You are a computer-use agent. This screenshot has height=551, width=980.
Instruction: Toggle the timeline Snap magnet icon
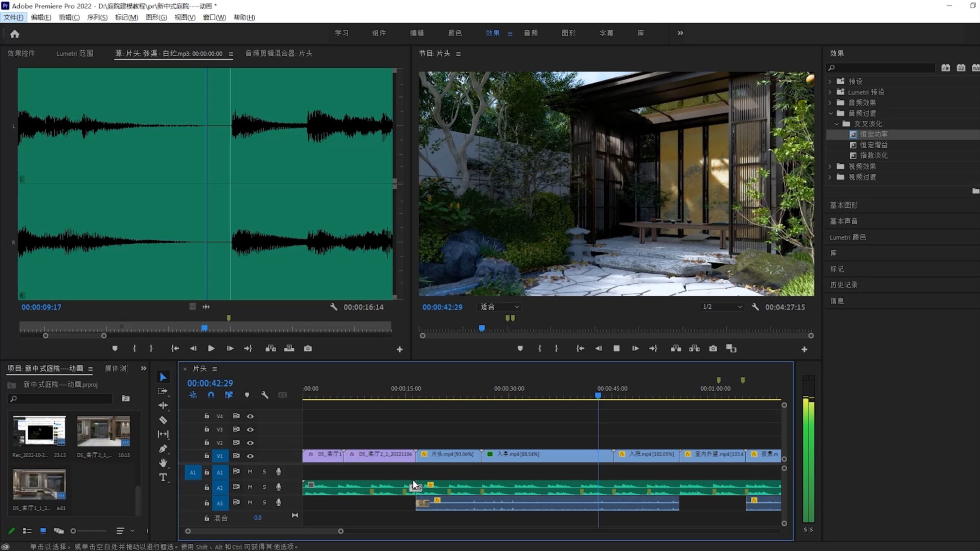point(211,395)
